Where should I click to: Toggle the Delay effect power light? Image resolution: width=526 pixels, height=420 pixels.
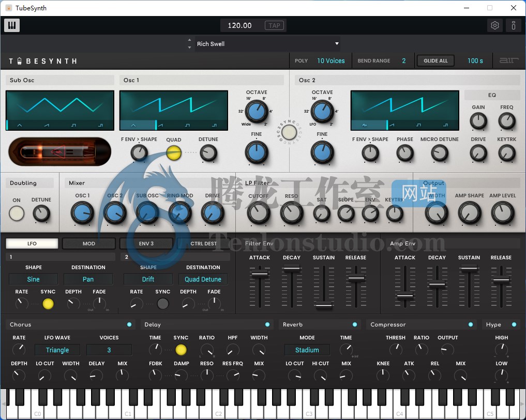point(267,324)
